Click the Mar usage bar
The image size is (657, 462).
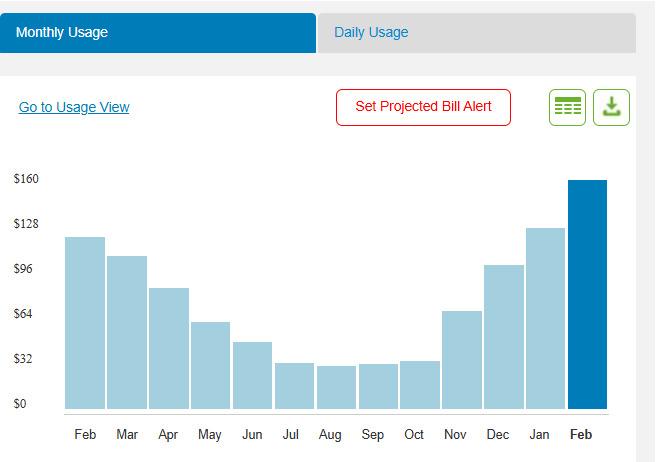[127, 333]
